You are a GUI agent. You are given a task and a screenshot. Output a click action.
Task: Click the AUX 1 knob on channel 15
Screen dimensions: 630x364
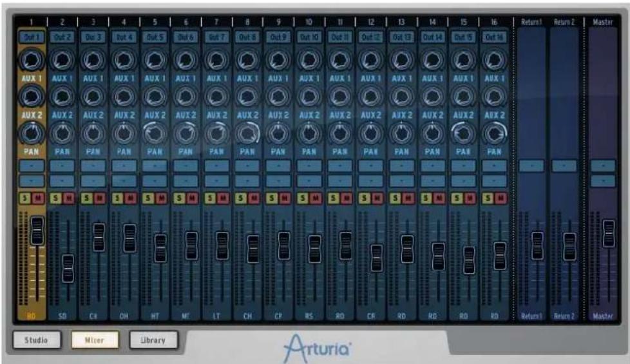463,61
